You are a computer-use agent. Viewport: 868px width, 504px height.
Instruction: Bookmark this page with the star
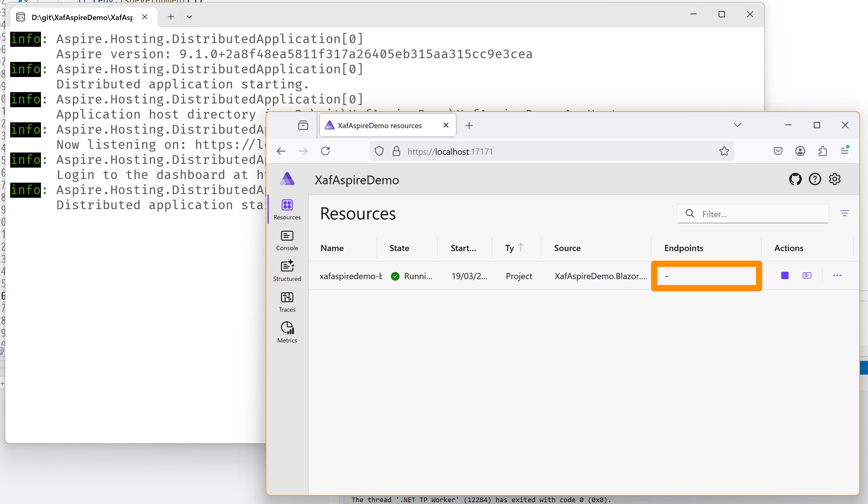724,151
